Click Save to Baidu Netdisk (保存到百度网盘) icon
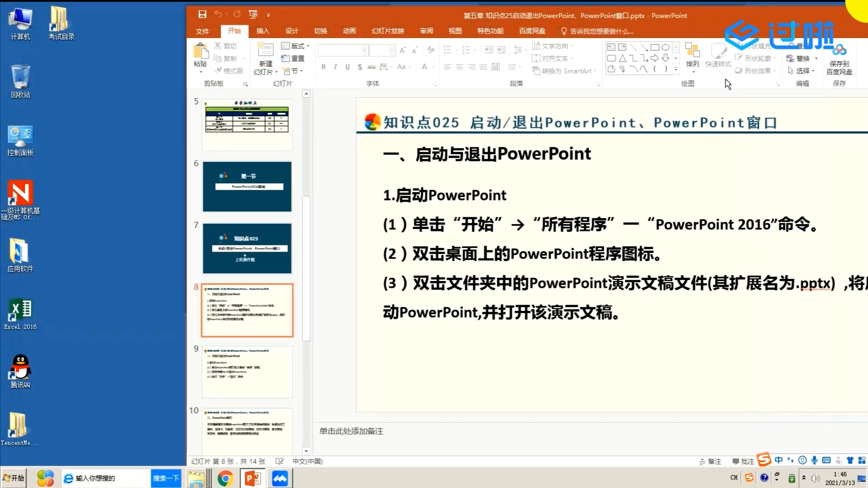This screenshot has width=868, height=488. 839,59
